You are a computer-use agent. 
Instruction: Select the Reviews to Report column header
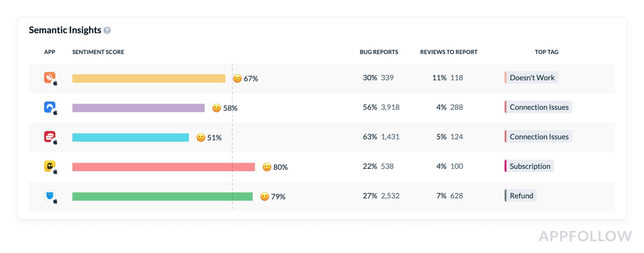pos(448,52)
